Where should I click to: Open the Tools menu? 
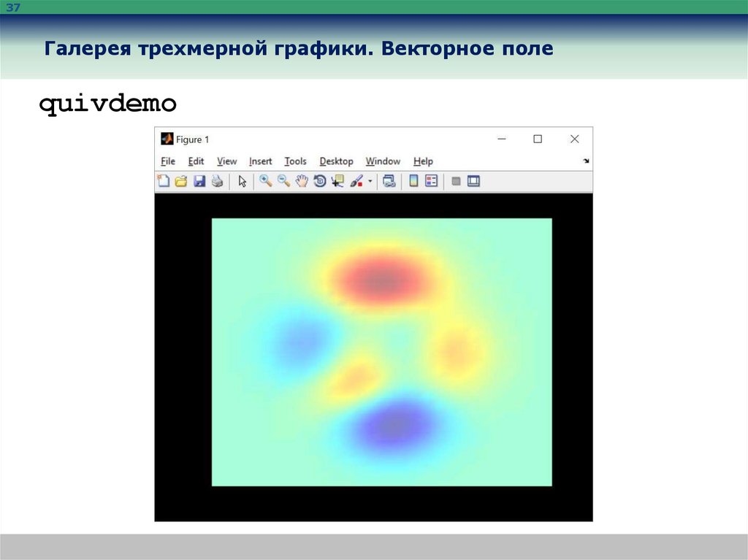click(x=295, y=161)
